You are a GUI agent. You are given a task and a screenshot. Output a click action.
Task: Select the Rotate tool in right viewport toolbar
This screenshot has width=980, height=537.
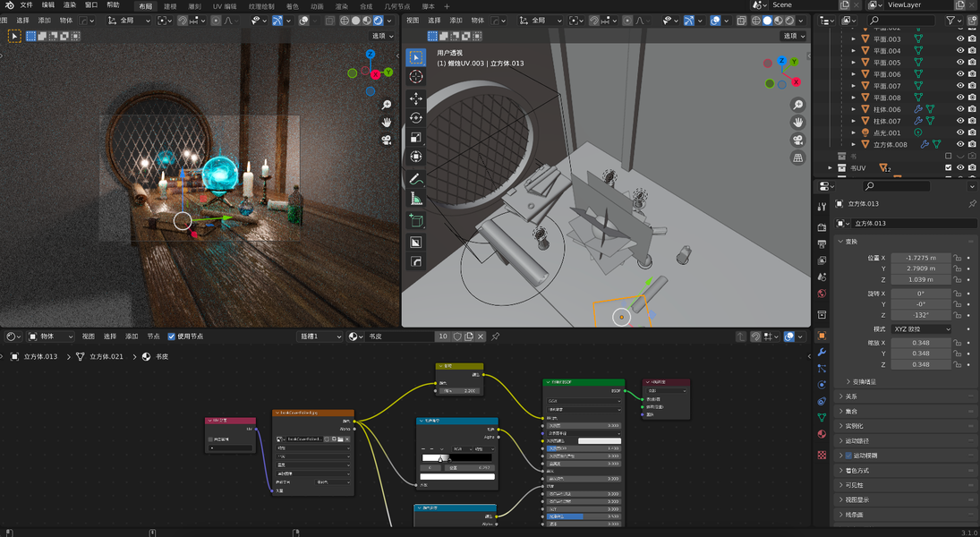[415, 118]
